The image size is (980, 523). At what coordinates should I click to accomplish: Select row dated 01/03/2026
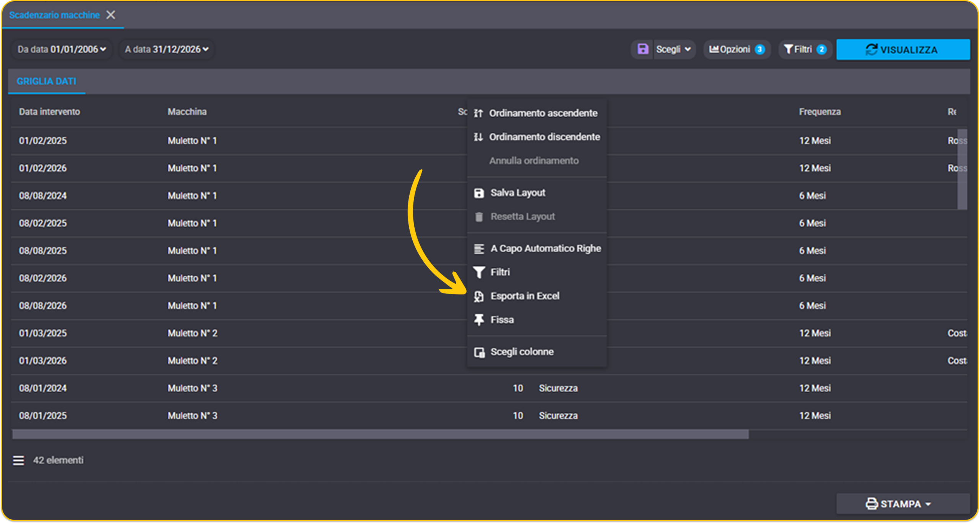click(489, 361)
